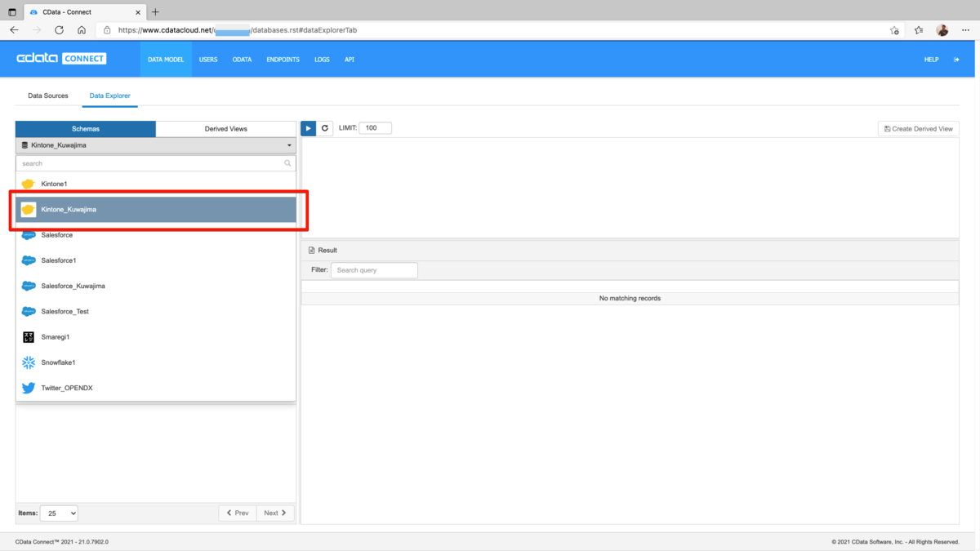Run the query with the play button
Image resolution: width=980 pixels, height=551 pixels.
tap(309, 128)
